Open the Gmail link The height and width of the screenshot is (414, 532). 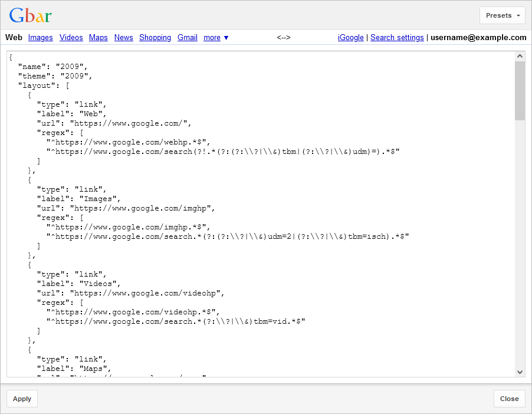[188, 37]
